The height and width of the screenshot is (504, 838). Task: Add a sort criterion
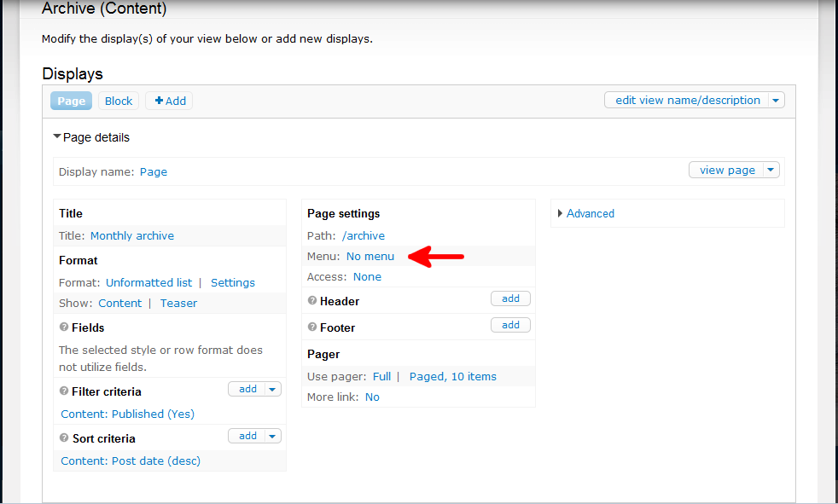click(x=247, y=436)
